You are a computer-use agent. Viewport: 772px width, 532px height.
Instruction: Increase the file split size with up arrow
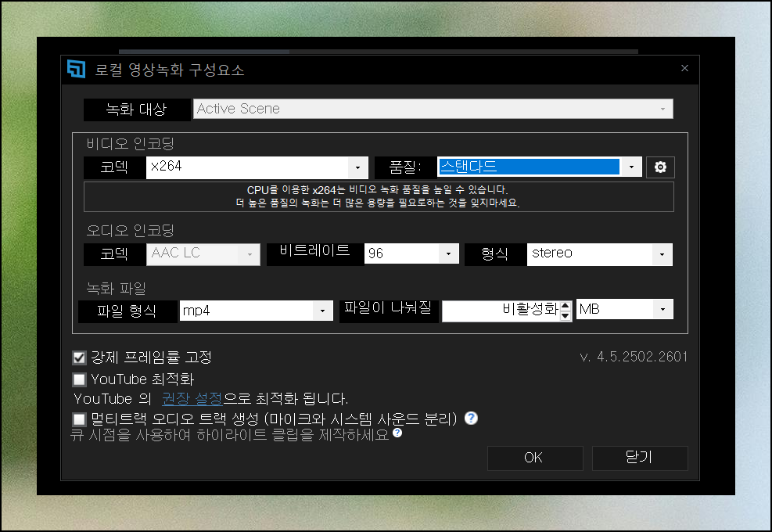pyautogui.click(x=566, y=307)
